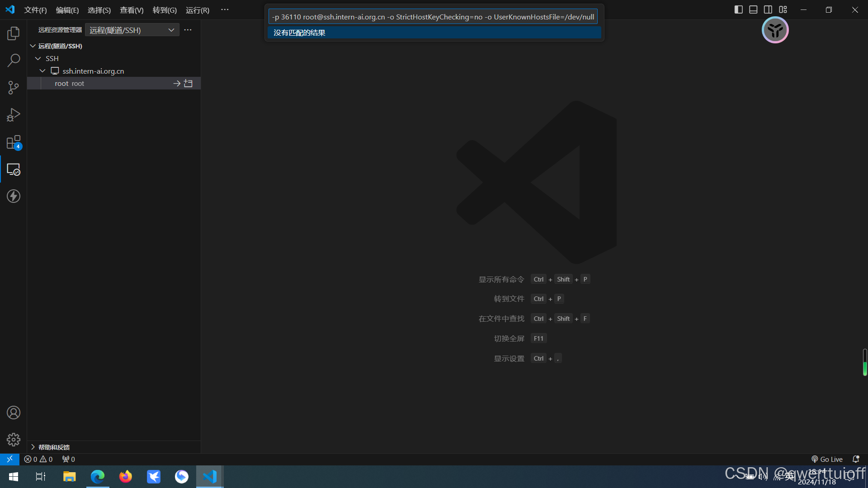Viewport: 868px width, 488px height.
Task: Connect to root in current window arrow
Action: 177,84
